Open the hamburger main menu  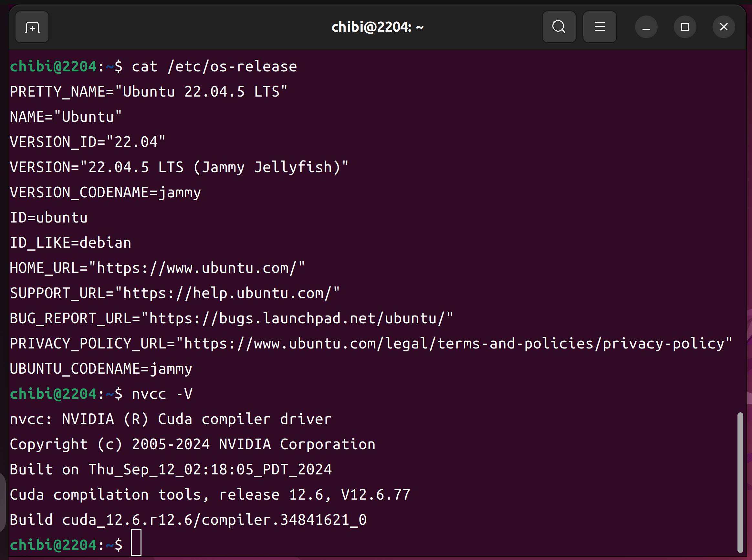[600, 27]
